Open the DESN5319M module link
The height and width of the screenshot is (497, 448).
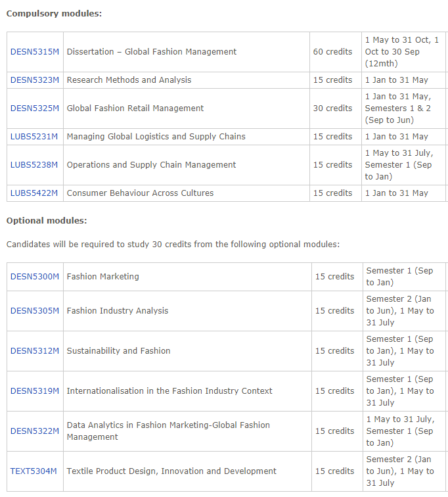point(35,391)
